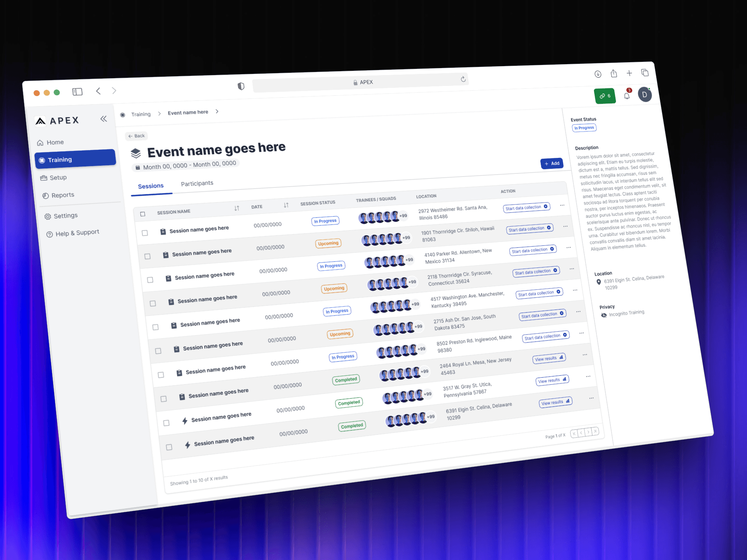747x560 pixels.
Task: Reload the page in address bar
Action: pyautogui.click(x=463, y=79)
